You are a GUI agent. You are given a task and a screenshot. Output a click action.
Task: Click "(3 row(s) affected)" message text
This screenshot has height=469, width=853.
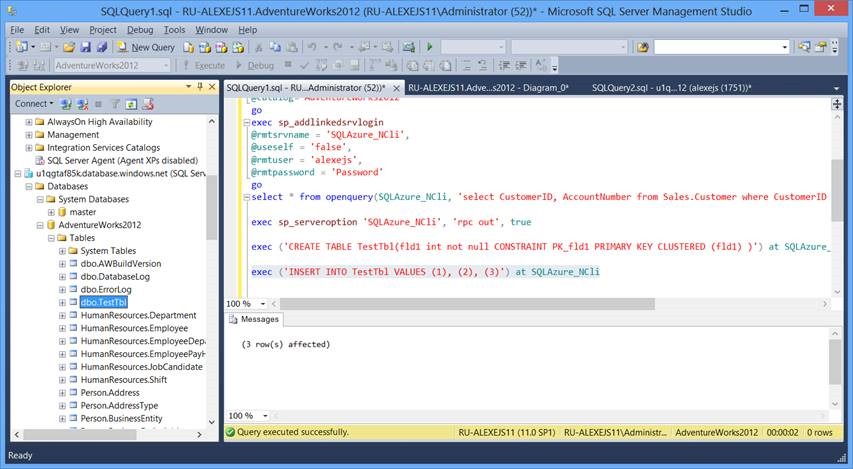[x=286, y=344]
